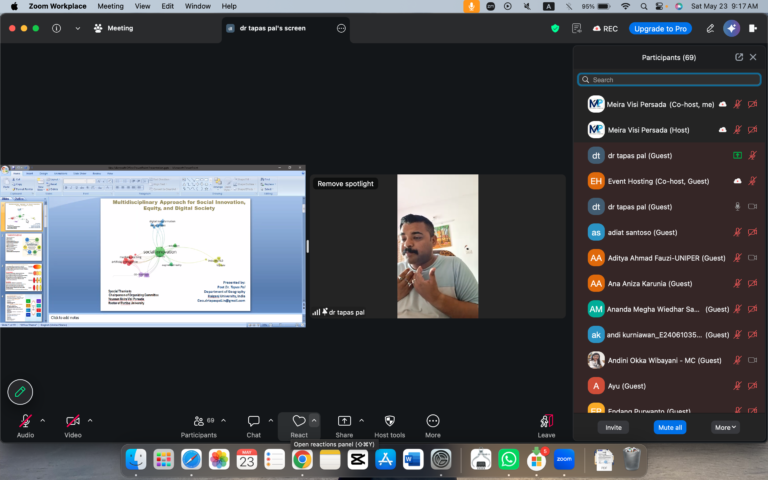
Task: Toggle the side panel icon at header right
Action: click(753, 28)
